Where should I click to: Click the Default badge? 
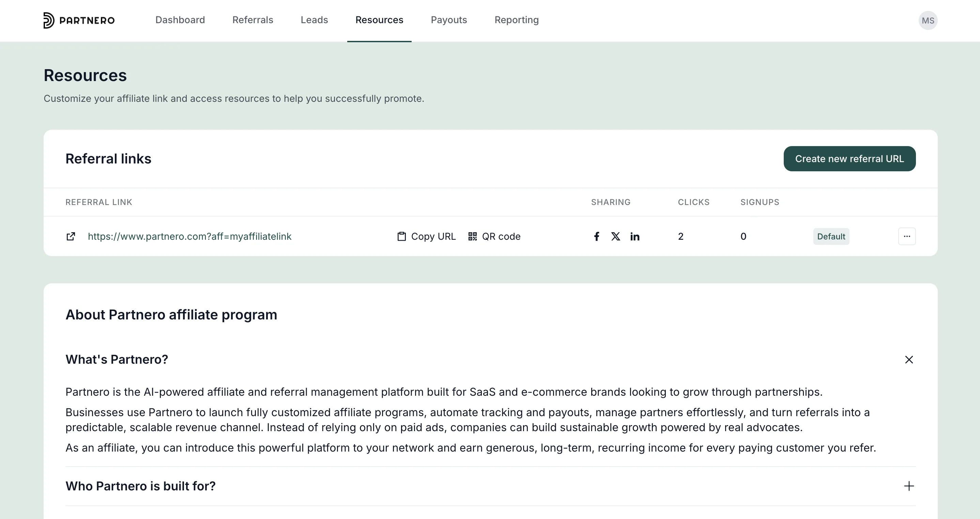[831, 236]
